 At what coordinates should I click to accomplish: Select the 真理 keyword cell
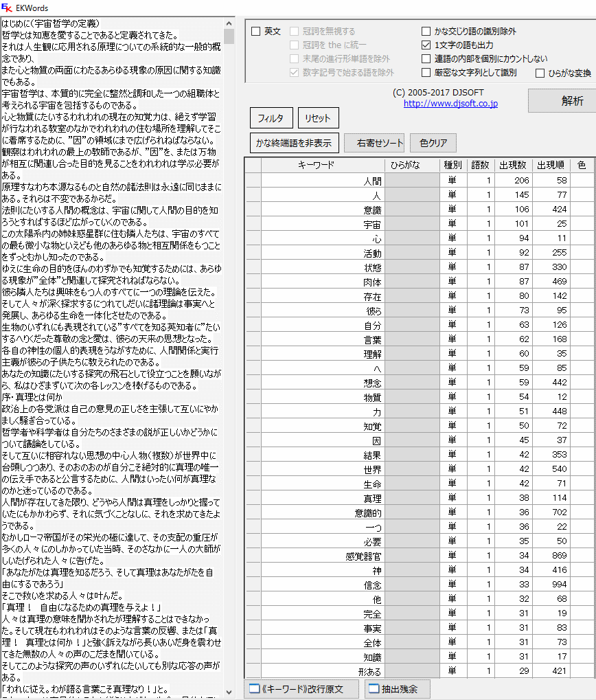[323, 498]
